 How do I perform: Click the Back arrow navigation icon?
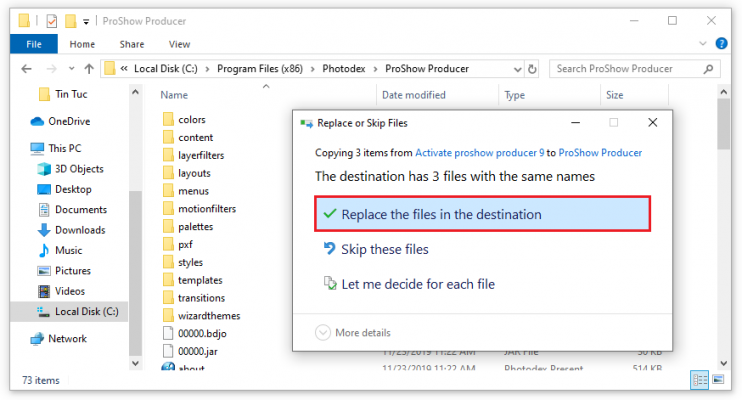point(24,69)
